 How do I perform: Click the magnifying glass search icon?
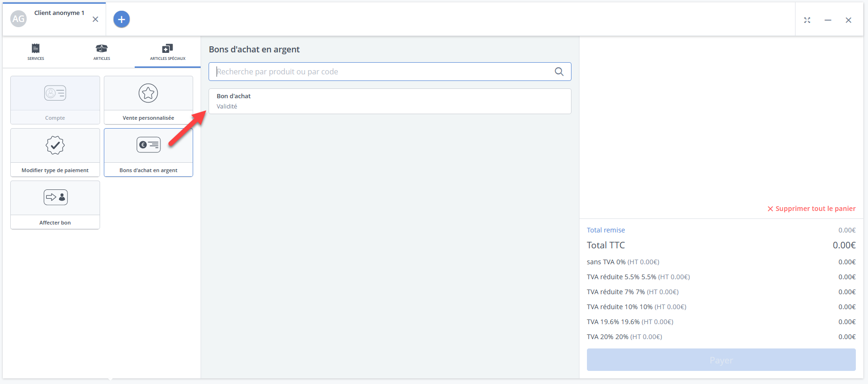pyautogui.click(x=559, y=72)
